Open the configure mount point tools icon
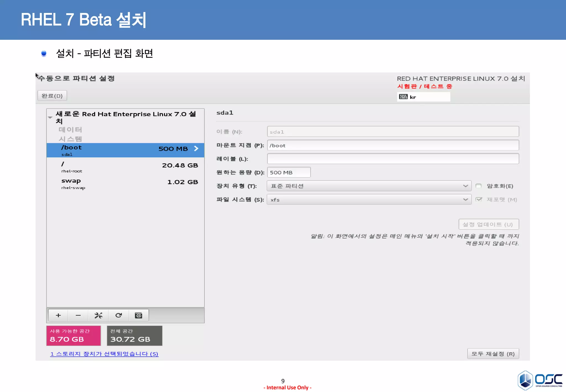The image size is (566, 392). 98,315
